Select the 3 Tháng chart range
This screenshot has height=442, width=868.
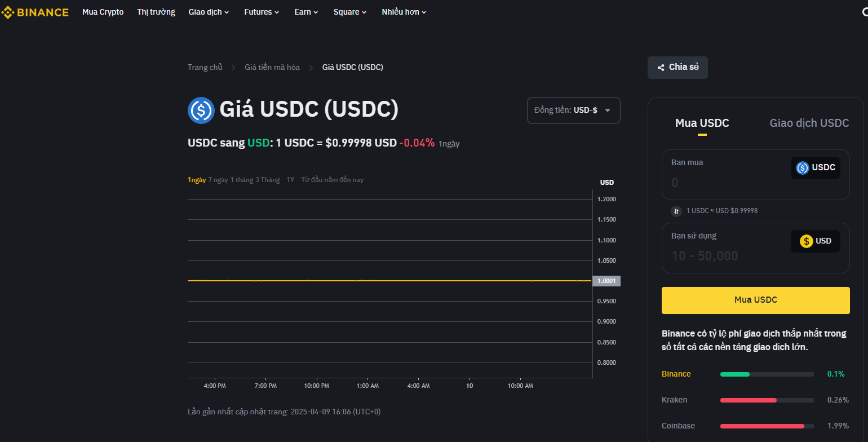268,180
